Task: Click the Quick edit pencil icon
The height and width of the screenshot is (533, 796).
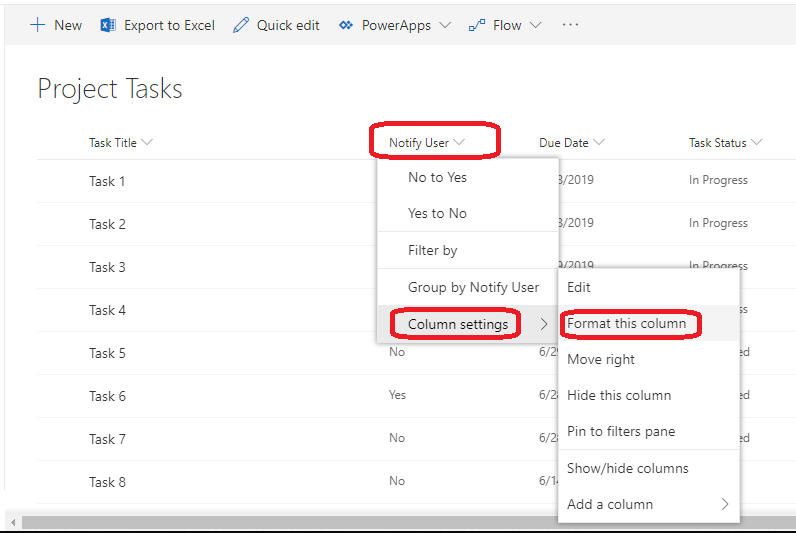Action: tap(241, 25)
